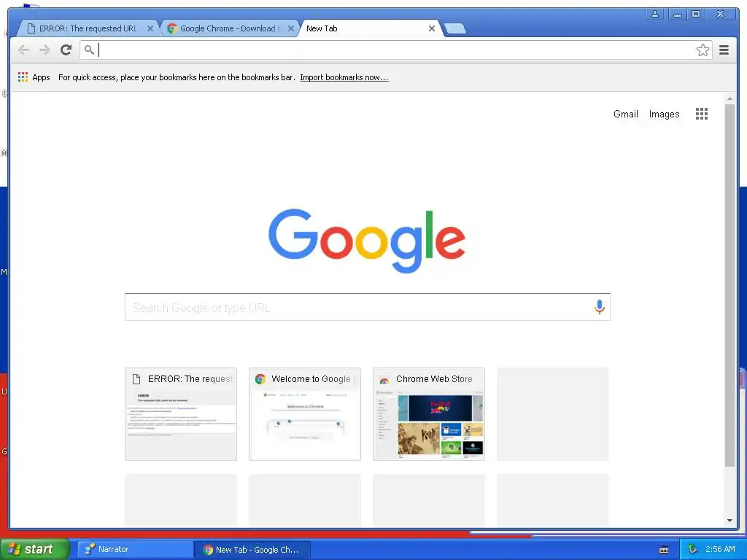Click the network tray icon near clock
Image resolution: width=747 pixels, height=560 pixels.
coord(692,550)
